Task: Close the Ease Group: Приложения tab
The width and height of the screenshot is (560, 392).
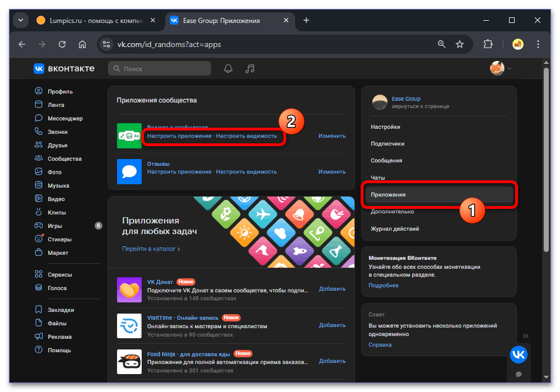Action: (x=286, y=20)
